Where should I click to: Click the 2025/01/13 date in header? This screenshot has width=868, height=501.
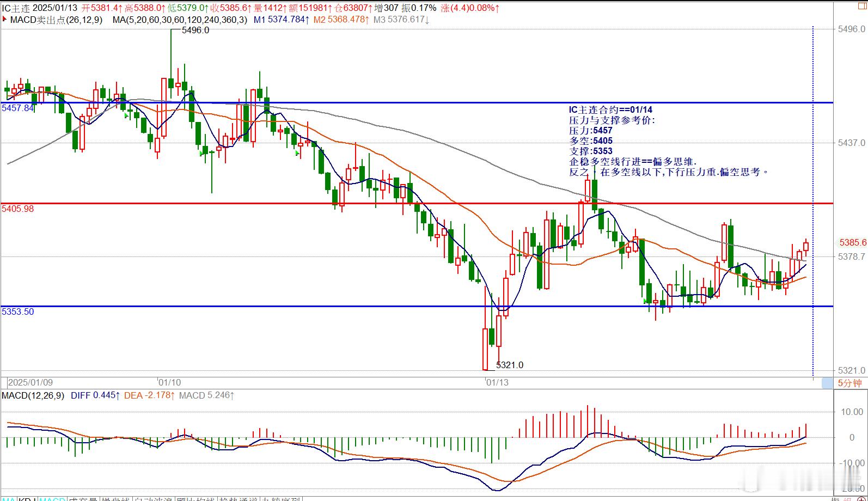click(x=56, y=8)
